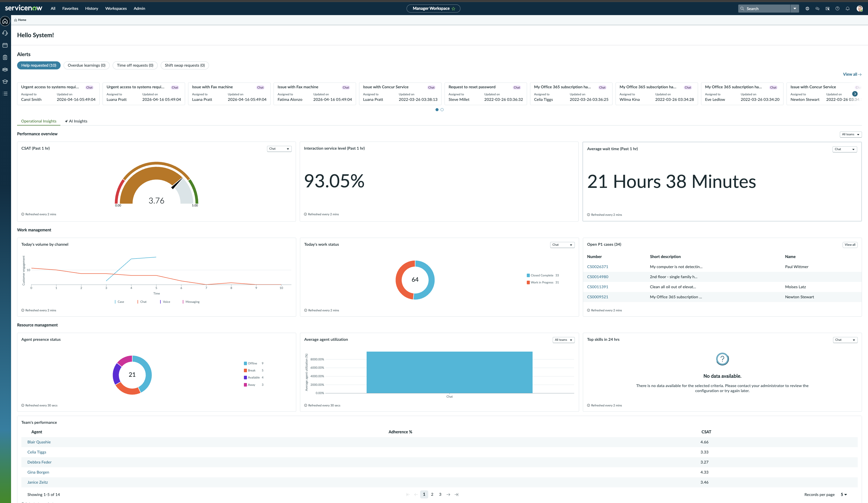Image resolution: width=868 pixels, height=503 pixels.
Task: Select Help requested (10) filter pill
Action: tap(38, 65)
